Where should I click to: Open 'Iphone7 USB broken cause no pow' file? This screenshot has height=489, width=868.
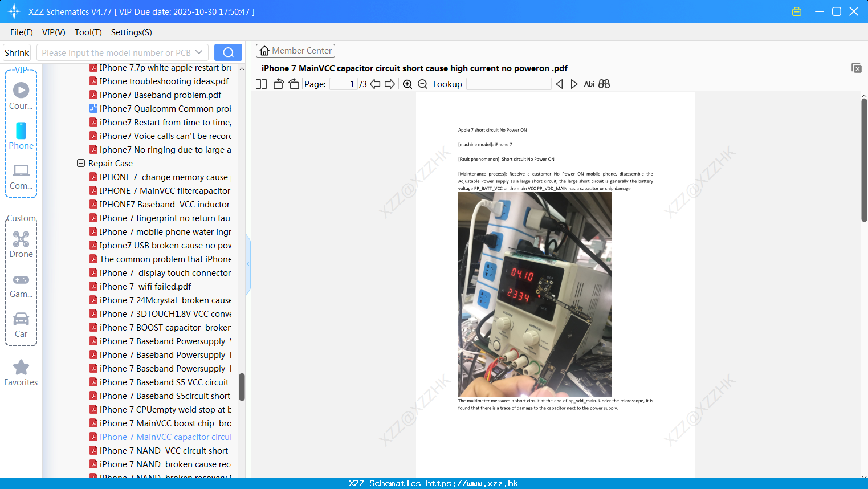[160, 246]
